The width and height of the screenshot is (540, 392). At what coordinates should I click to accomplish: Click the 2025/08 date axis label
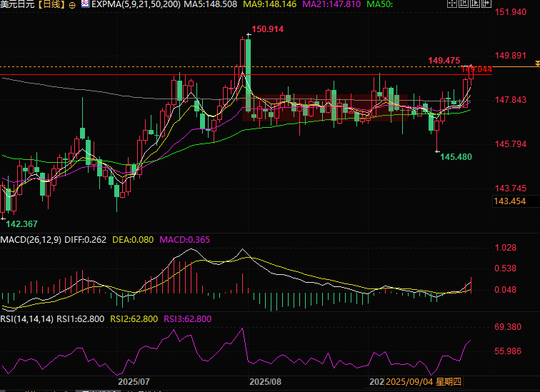(265, 382)
